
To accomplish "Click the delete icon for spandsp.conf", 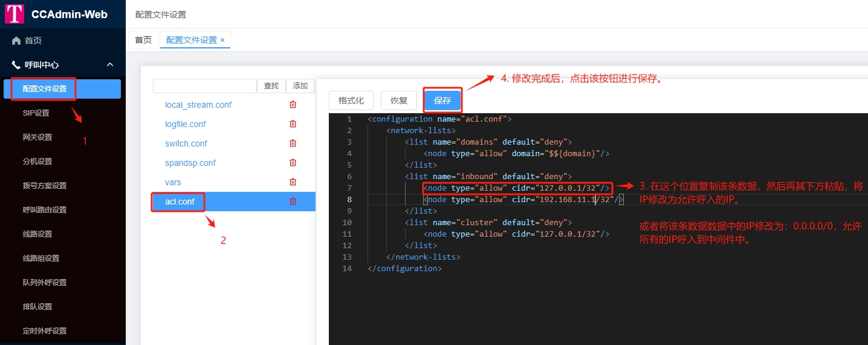I will point(293,163).
